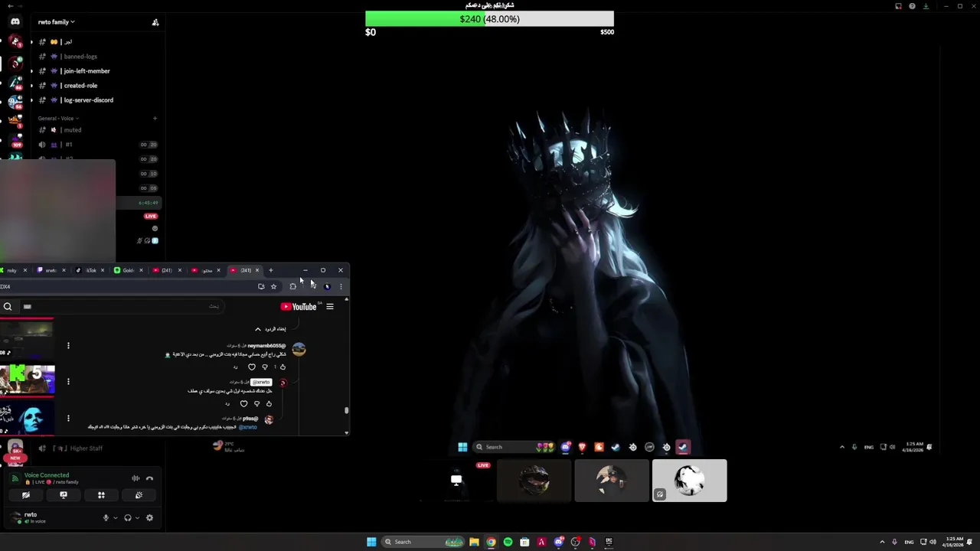Image resolution: width=980 pixels, height=551 pixels.
Task: Disconnect from voice call
Action: 150,478
